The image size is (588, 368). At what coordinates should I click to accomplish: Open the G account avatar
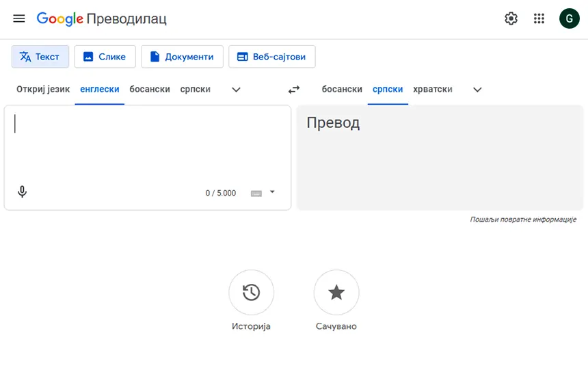tap(570, 18)
